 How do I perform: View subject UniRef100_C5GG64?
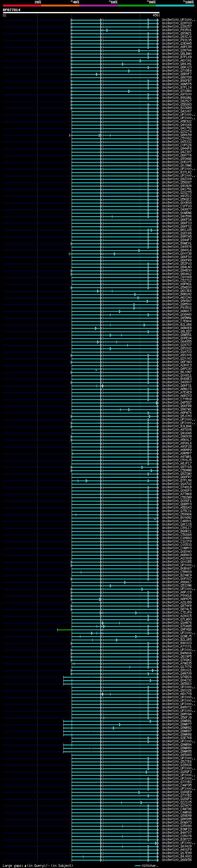coord(177,535)
